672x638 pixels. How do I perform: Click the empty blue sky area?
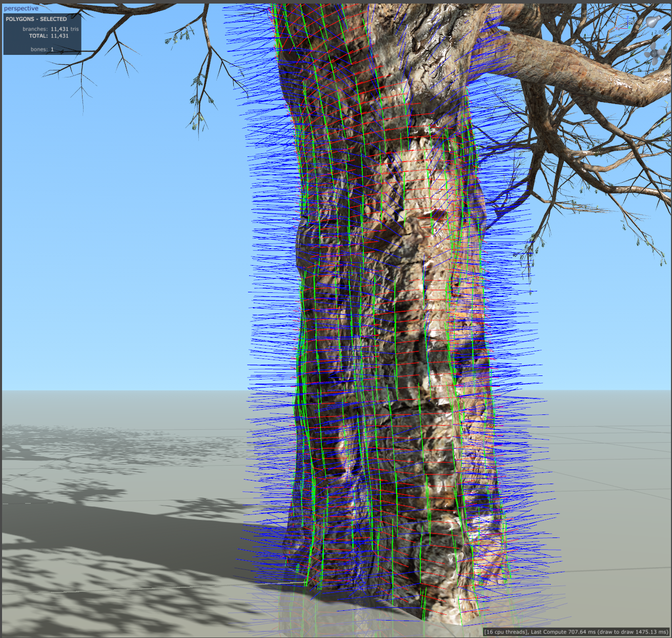(128, 231)
